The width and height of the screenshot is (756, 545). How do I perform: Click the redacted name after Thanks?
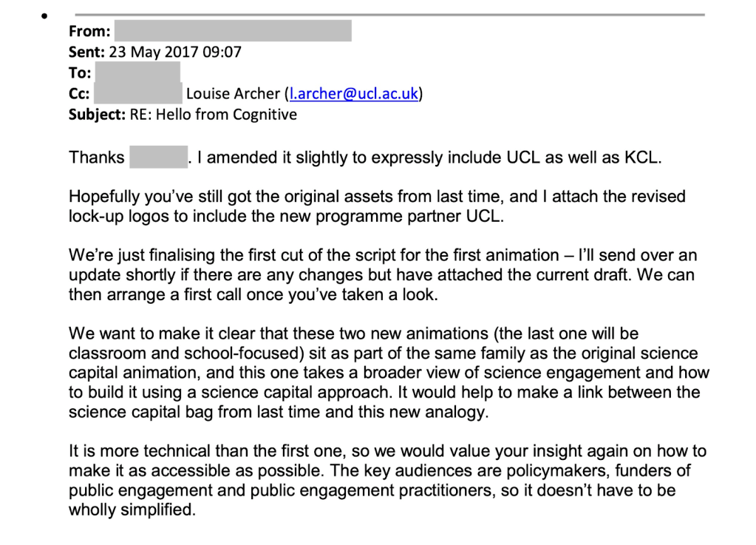[158, 158]
